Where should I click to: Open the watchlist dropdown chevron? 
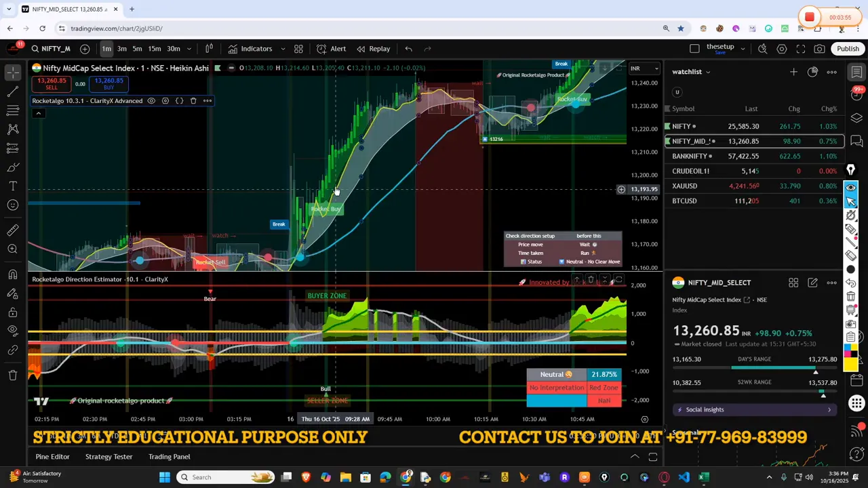(x=707, y=71)
